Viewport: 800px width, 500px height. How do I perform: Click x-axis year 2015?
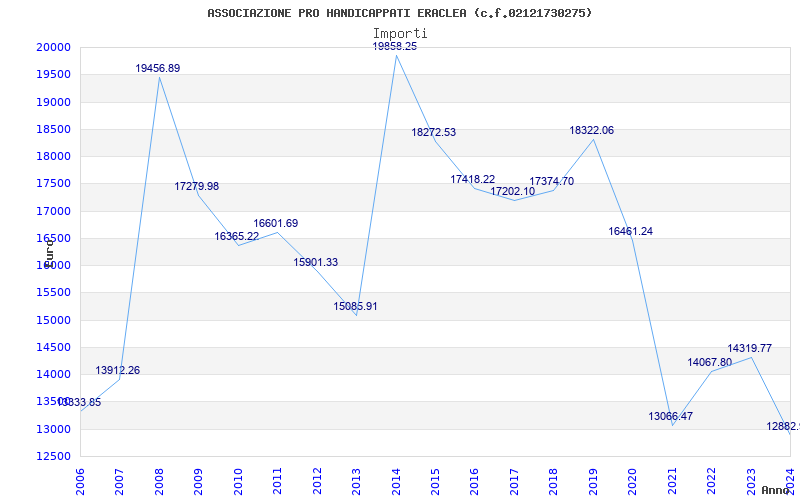435,481
